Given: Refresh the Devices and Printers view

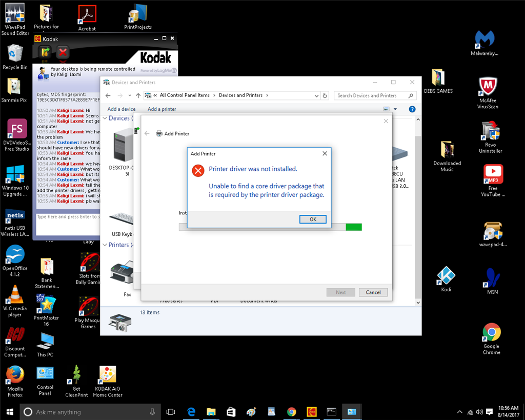Looking at the screenshot, I should coord(325,95).
